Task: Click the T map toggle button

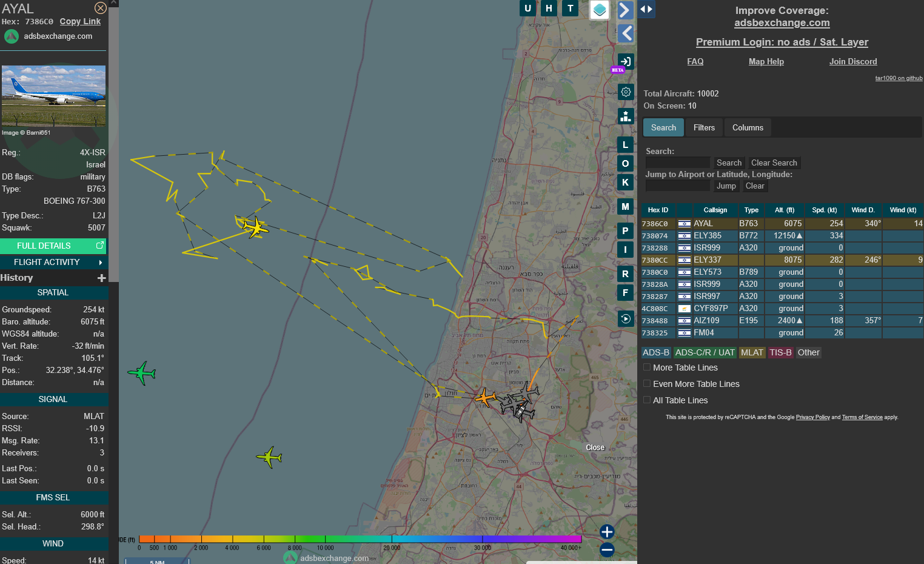Action: point(571,8)
